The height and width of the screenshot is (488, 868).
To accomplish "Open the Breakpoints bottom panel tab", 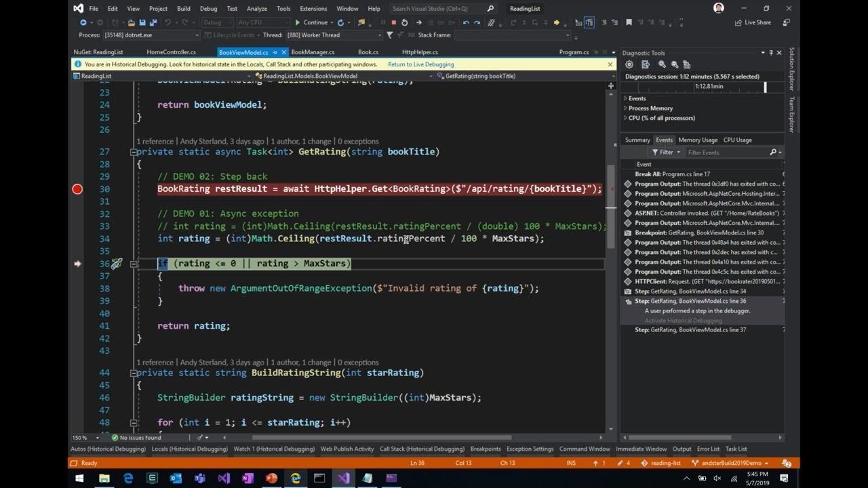I will click(486, 449).
